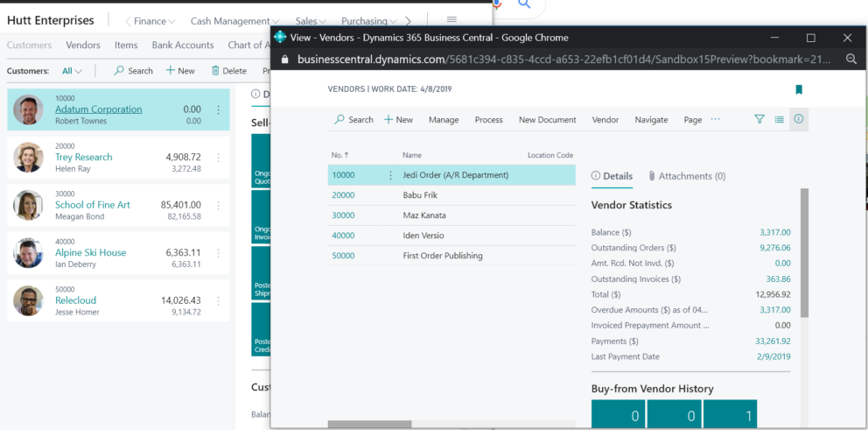
Task: Click the Buy-from Vendor History tile showing 1
Action: pos(730,414)
